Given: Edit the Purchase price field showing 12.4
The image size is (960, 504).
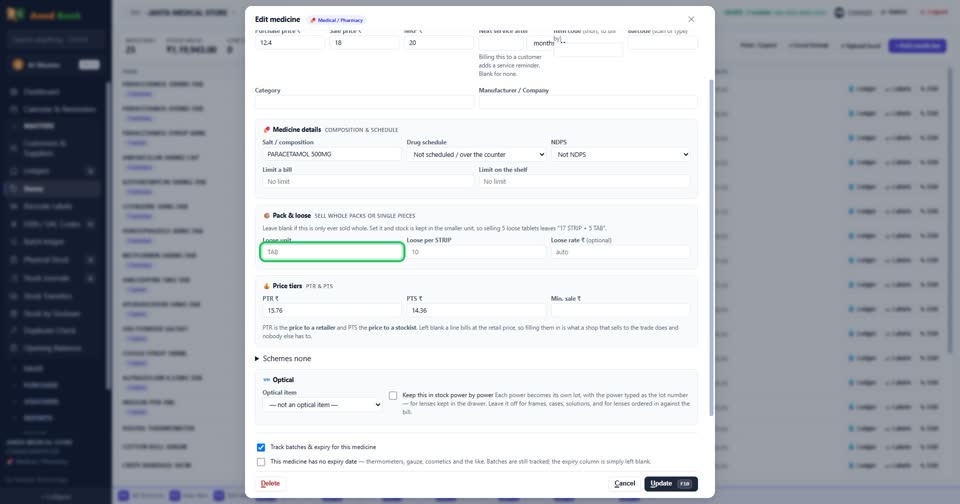Looking at the screenshot, I should pos(290,43).
